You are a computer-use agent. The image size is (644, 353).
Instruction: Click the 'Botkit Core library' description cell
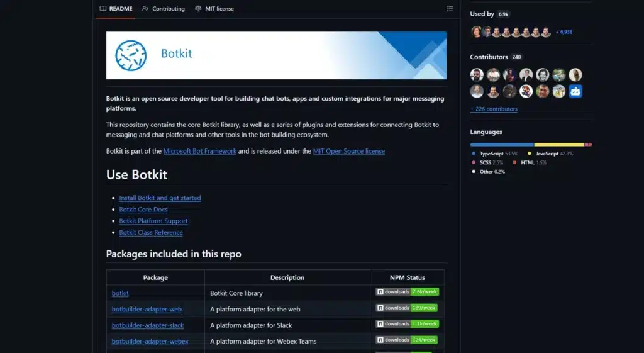point(287,293)
